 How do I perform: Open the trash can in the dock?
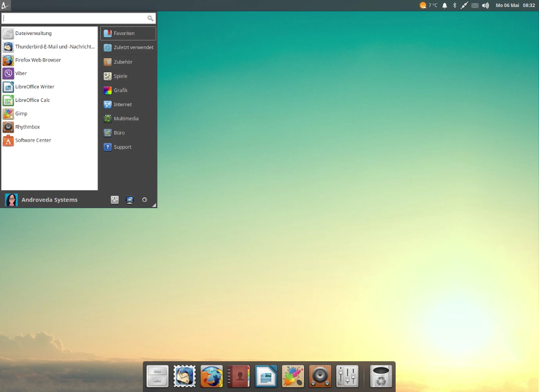pos(381,376)
